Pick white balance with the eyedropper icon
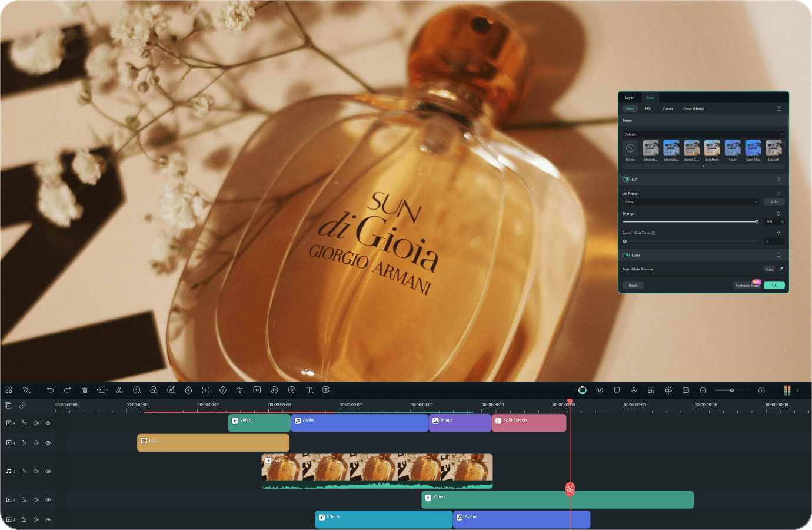812x530 pixels. (781, 269)
